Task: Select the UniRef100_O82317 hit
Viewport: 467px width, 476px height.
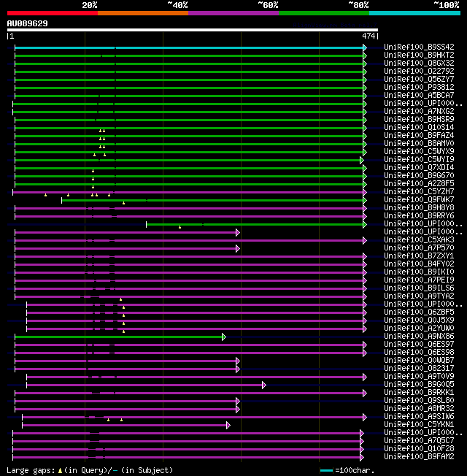Action: point(419,369)
